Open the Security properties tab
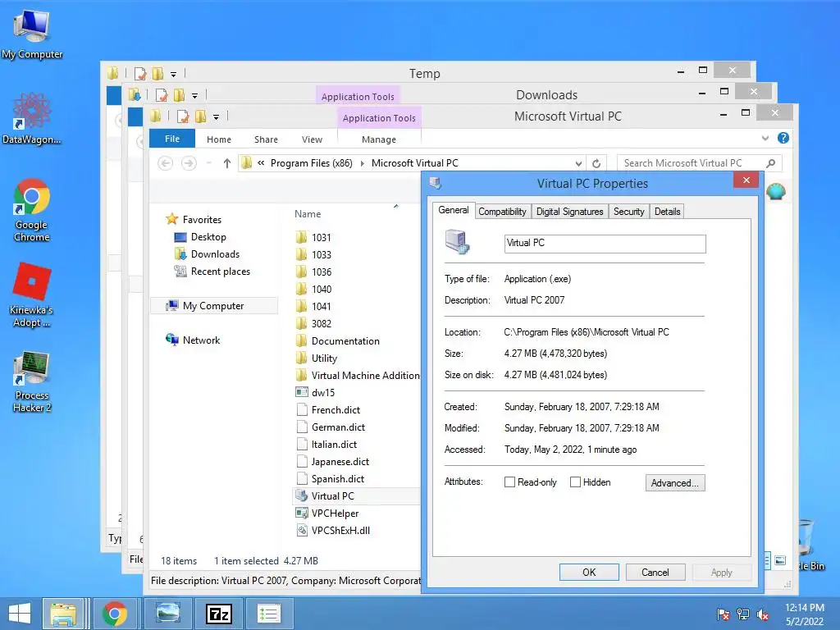Image resolution: width=840 pixels, height=630 pixels. (x=629, y=212)
